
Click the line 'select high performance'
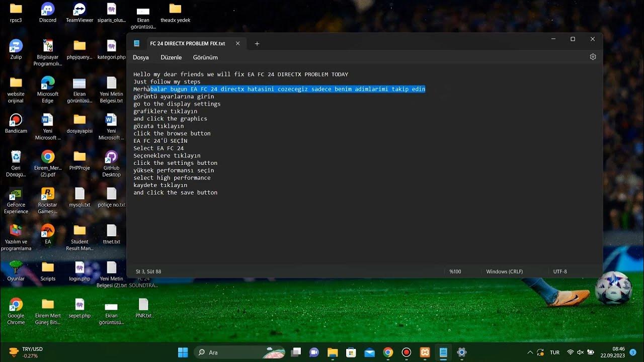(x=172, y=177)
